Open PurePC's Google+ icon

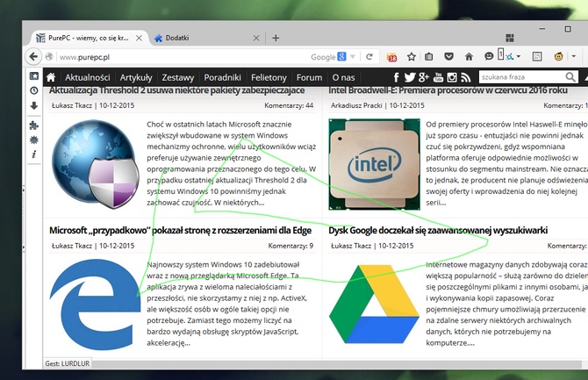click(424, 77)
